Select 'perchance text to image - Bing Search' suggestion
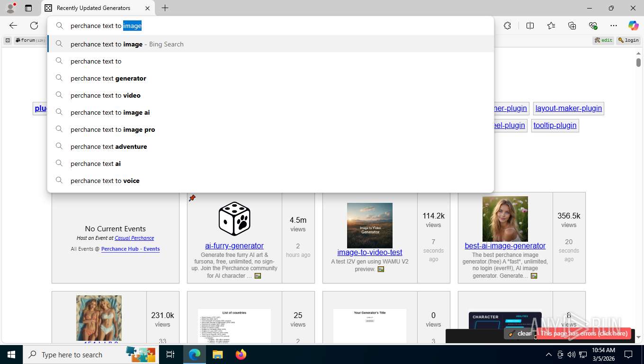 270,44
